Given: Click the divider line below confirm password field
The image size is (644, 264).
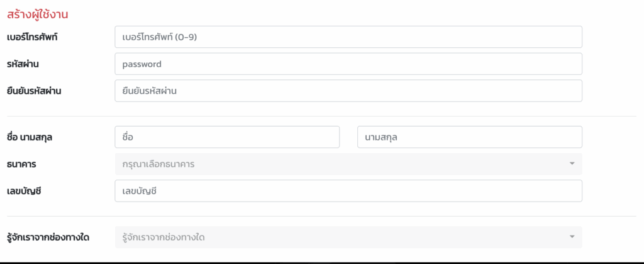Looking at the screenshot, I should pyautogui.click(x=322, y=116).
